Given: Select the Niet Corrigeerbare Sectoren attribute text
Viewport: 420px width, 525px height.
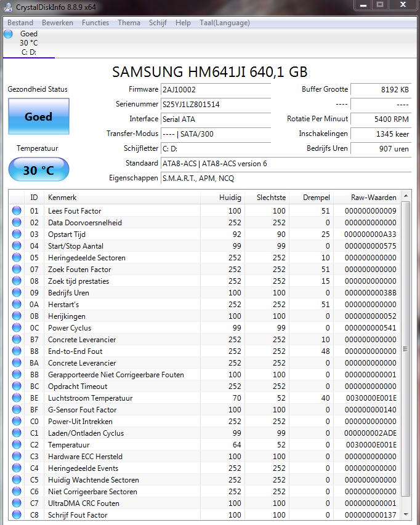Looking at the screenshot, I should coord(92,492).
